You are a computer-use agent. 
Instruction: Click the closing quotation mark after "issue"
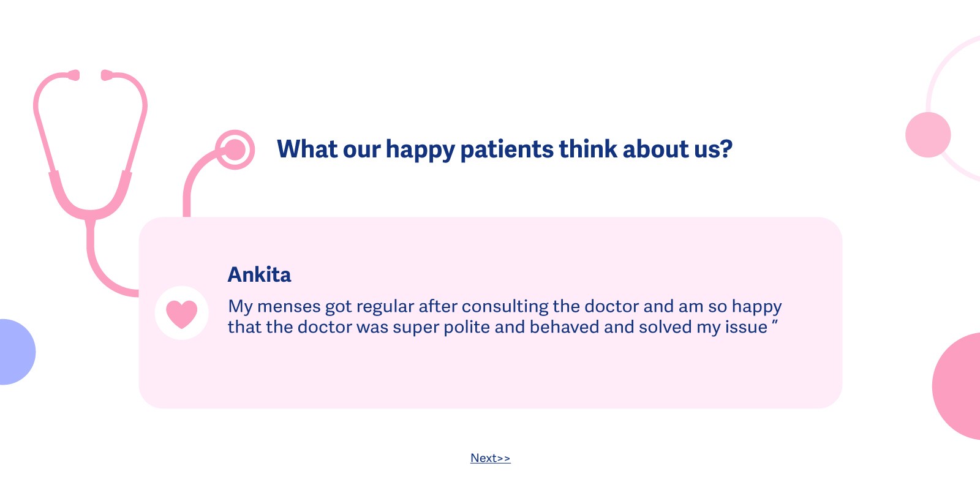tap(775, 323)
